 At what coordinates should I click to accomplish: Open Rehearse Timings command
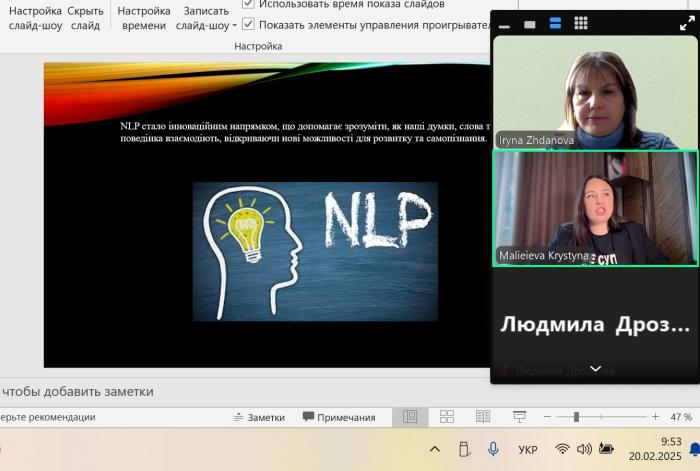click(144, 17)
